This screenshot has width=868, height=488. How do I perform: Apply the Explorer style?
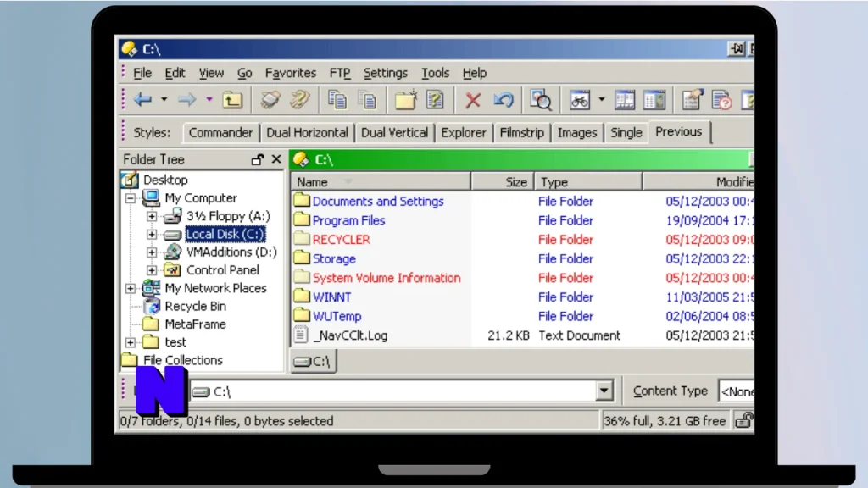click(x=464, y=133)
